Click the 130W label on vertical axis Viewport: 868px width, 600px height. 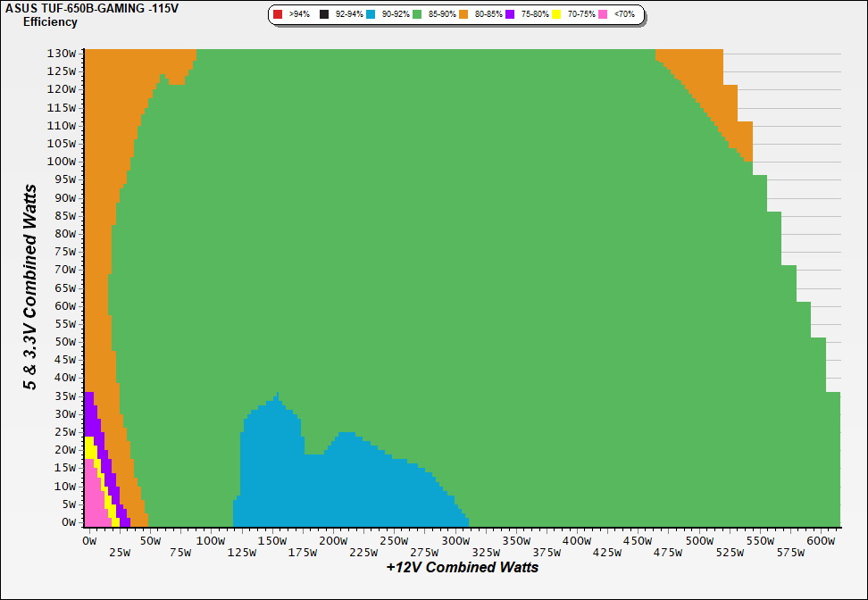[61, 53]
